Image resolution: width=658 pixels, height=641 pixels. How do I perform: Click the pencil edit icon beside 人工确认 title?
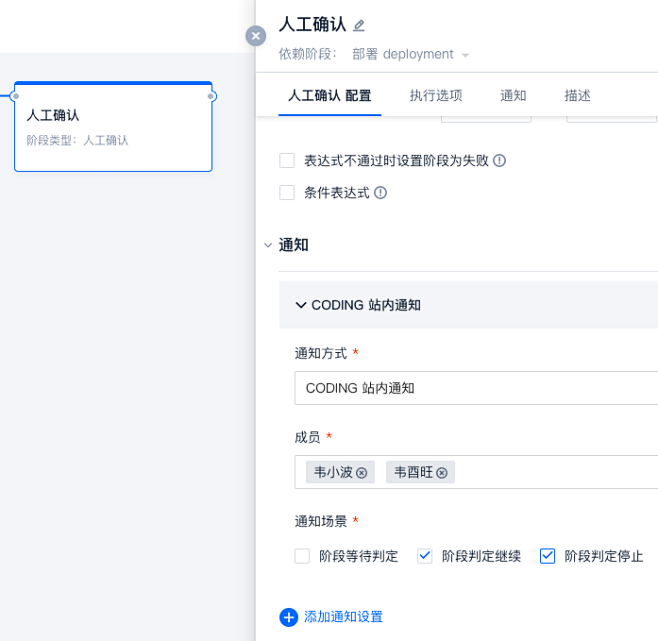[359, 26]
